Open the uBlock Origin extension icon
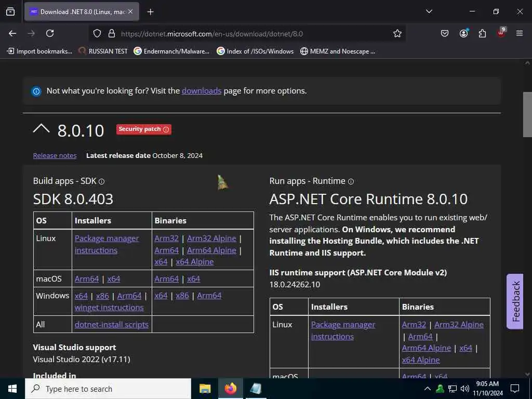This screenshot has width=532, height=399. tap(501, 33)
